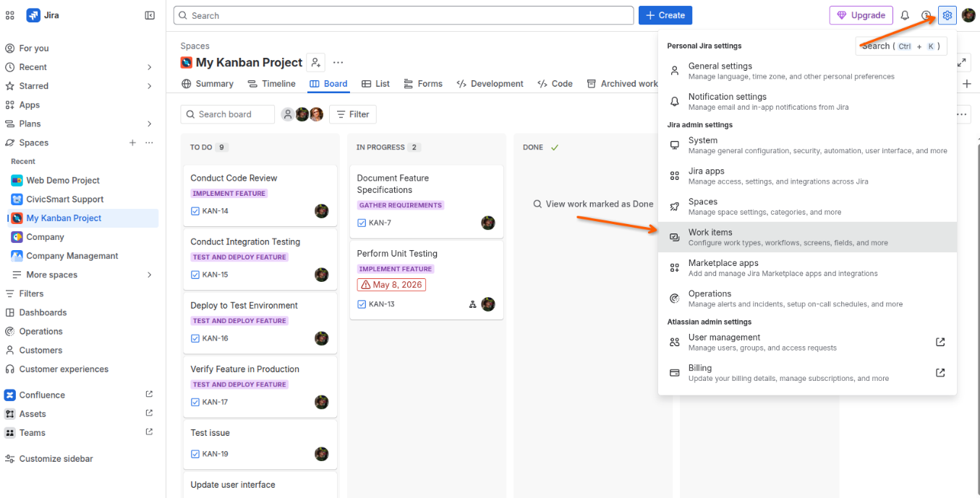Open Notification settings
980x498 pixels.
tap(807, 101)
